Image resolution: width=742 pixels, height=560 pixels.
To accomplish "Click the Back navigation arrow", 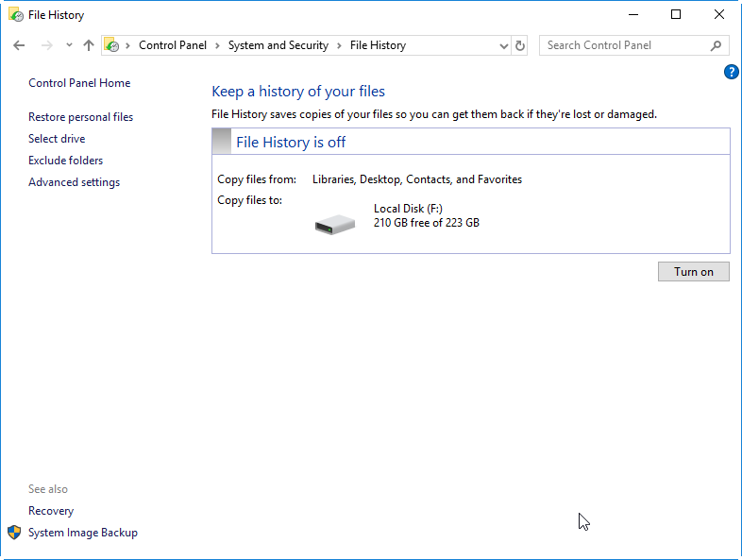I will point(19,45).
